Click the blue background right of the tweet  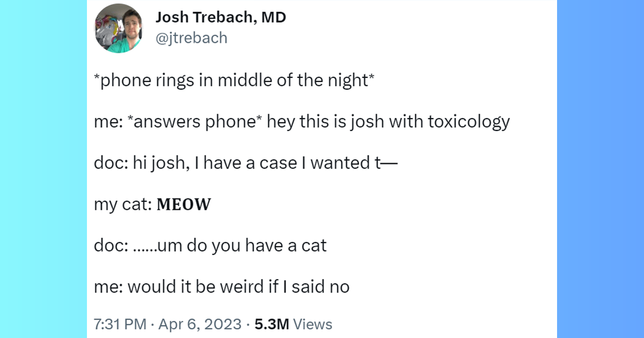click(600, 169)
